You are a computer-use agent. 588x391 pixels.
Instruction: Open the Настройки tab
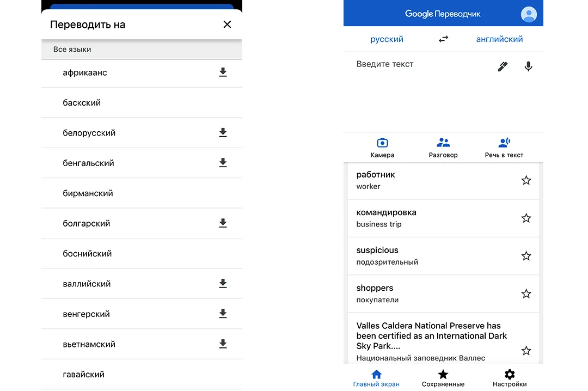(x=510, y=378)
